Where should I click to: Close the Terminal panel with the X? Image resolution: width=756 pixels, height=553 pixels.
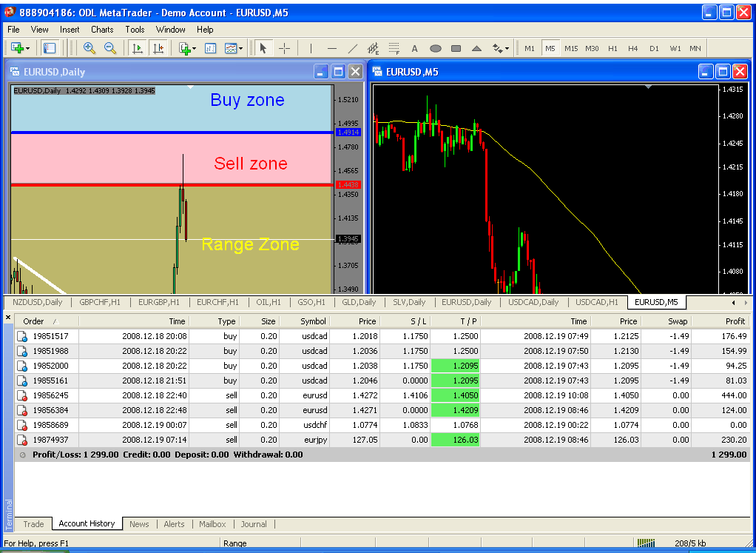point(7,318)
